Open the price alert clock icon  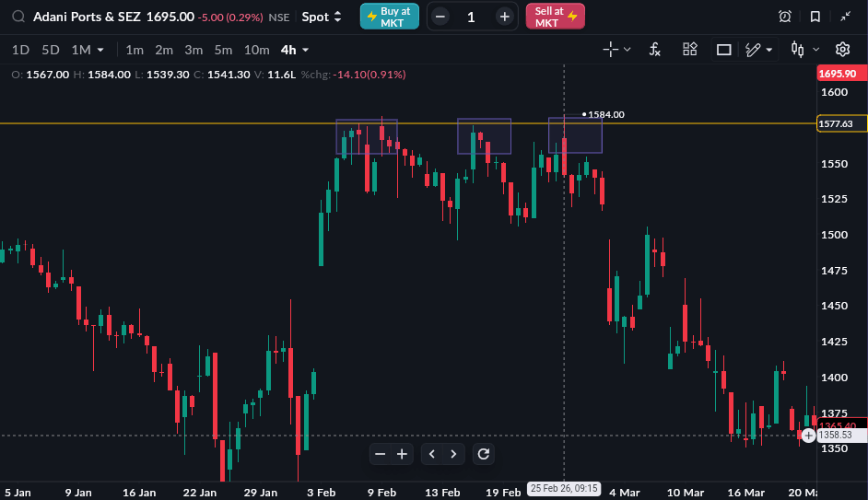click(784, 17)
